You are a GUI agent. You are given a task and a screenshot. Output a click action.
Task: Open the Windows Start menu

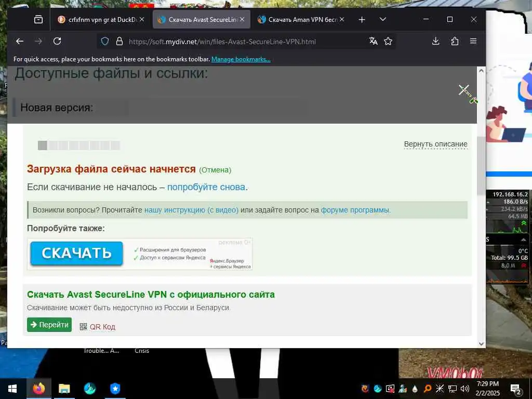point(12,389)
